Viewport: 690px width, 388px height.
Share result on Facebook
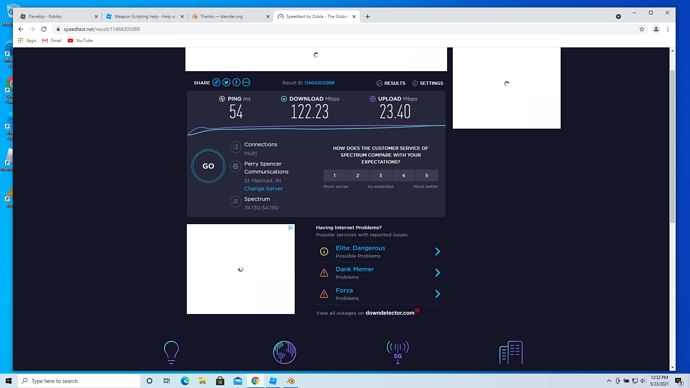pyautogui.click(x=236, y=82)
